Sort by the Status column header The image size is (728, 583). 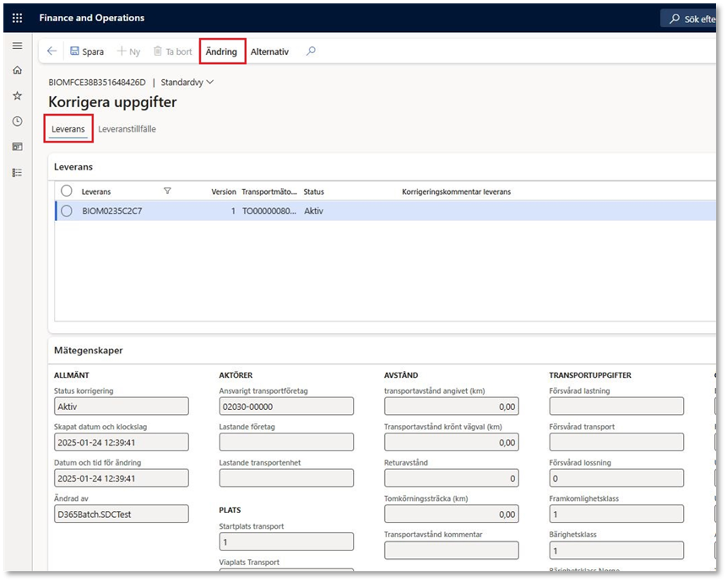pos(314,192)
